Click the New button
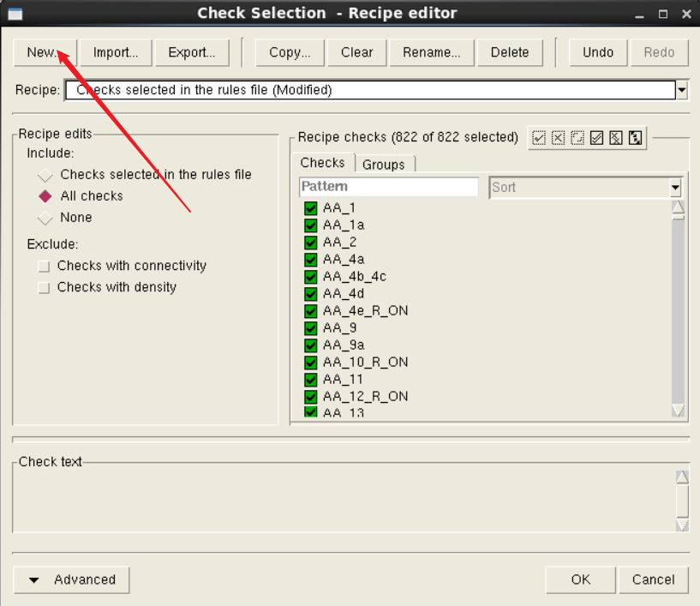The height and width of the screenshot is (606, 700). [x=45, y=51]
